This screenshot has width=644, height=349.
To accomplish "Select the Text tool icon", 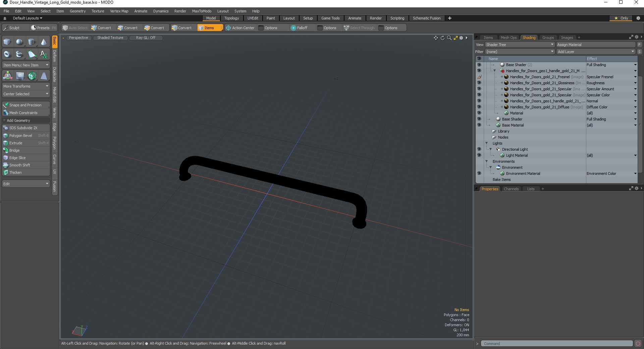I will [x=44, y=54].
